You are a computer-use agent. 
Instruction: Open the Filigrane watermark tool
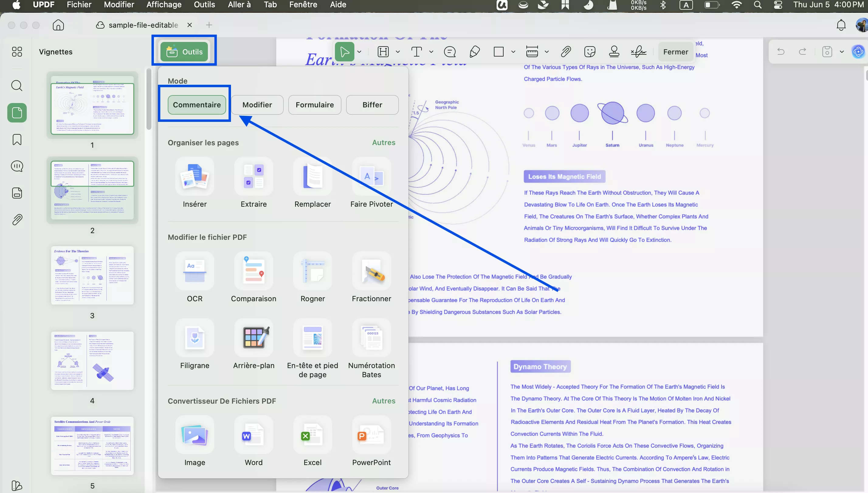pos(195,338)
